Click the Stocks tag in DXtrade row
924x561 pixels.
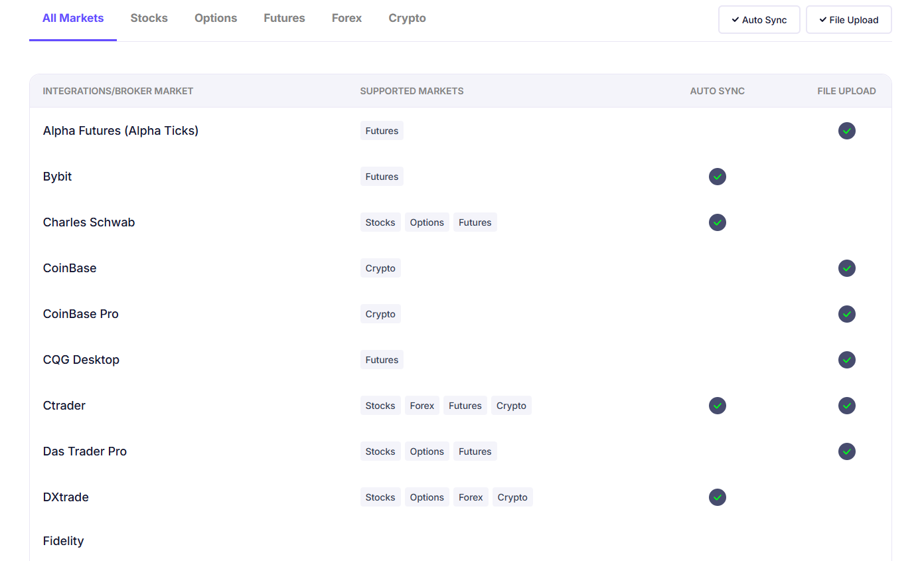point(380,497)
